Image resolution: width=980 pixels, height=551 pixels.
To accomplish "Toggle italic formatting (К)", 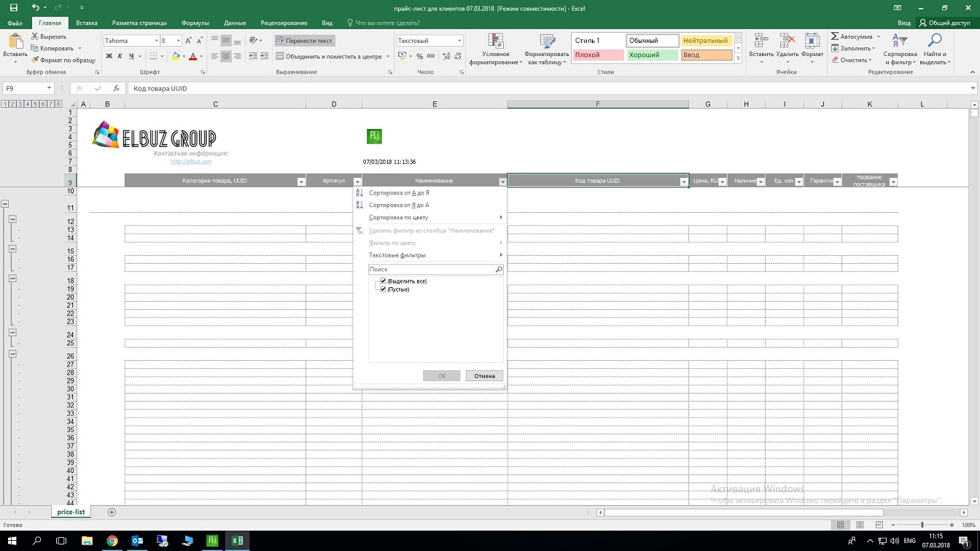I will (x=120, y=56).
